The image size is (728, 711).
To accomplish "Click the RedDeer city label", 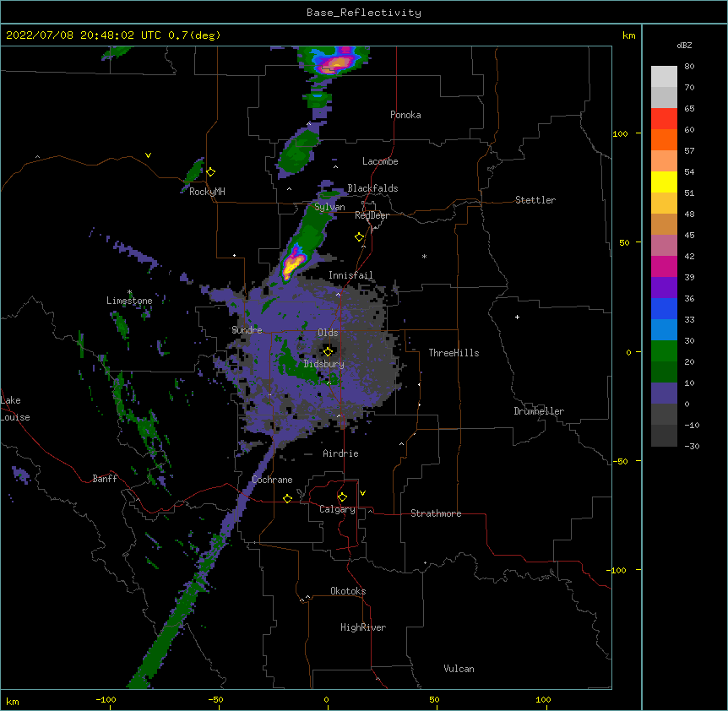I will [372, 215].
